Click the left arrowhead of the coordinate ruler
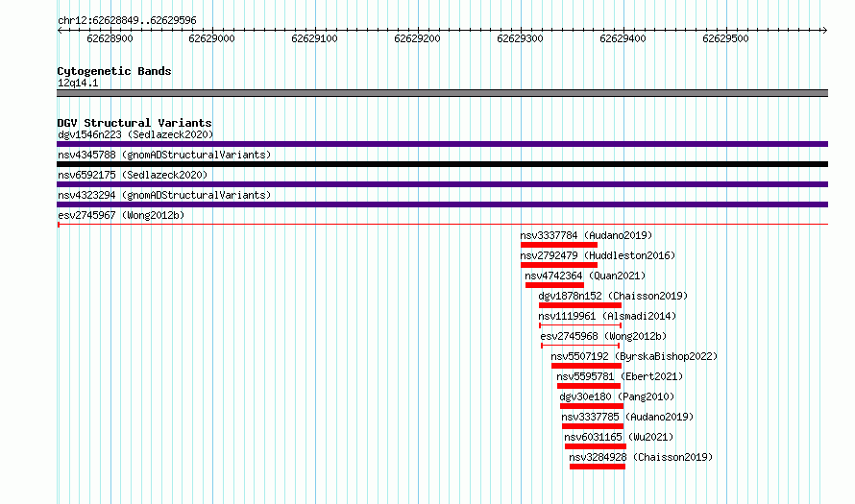Screen dimensions: 855x504 [60, 30]
